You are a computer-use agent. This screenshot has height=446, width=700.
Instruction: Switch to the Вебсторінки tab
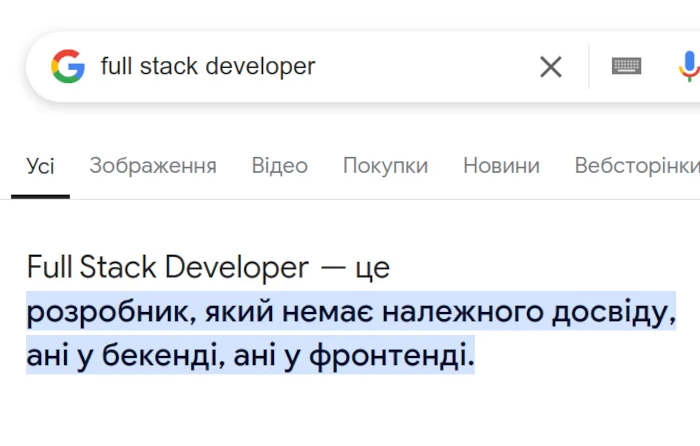(x=637, y=166)
